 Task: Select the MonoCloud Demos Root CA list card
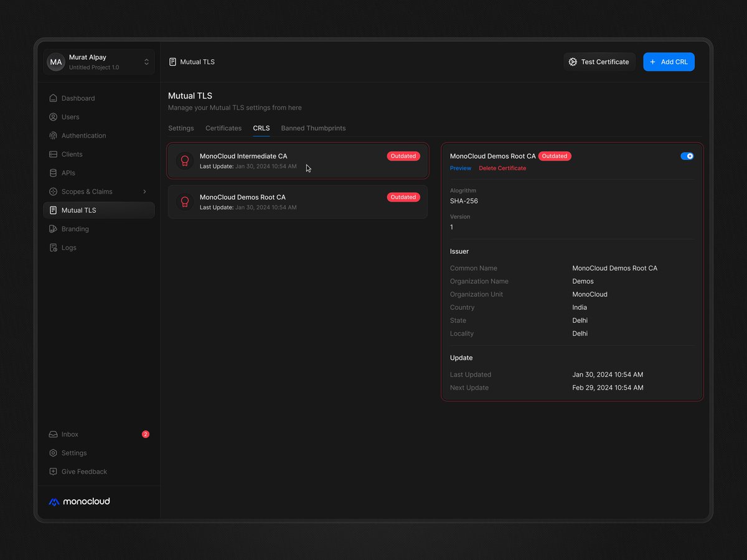click(298, 202)
